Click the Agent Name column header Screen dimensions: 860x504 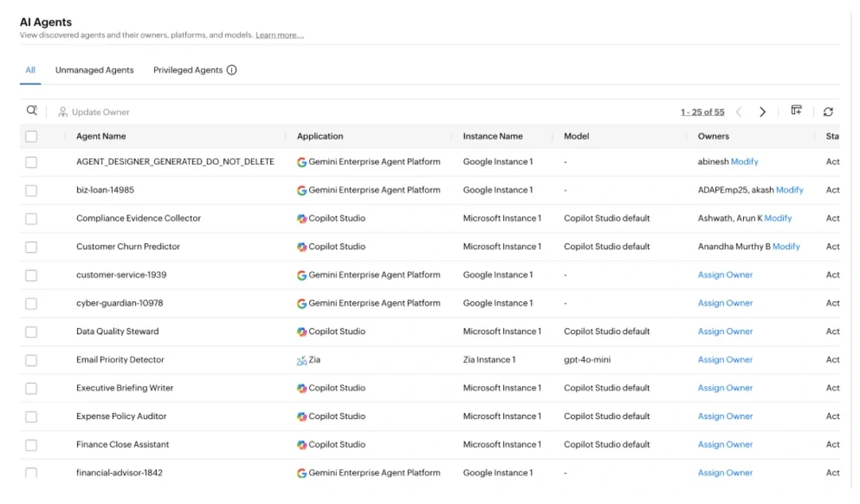tap(101, 137)
